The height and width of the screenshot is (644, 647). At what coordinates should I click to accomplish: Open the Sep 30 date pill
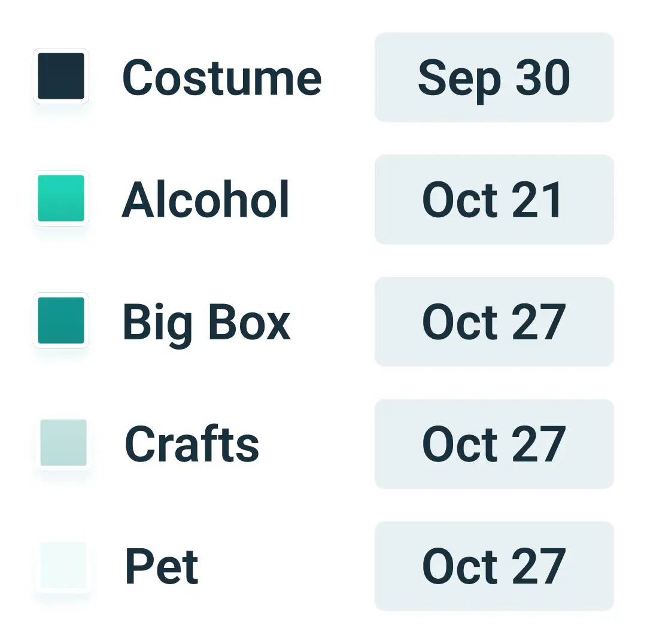pos(494,77)
